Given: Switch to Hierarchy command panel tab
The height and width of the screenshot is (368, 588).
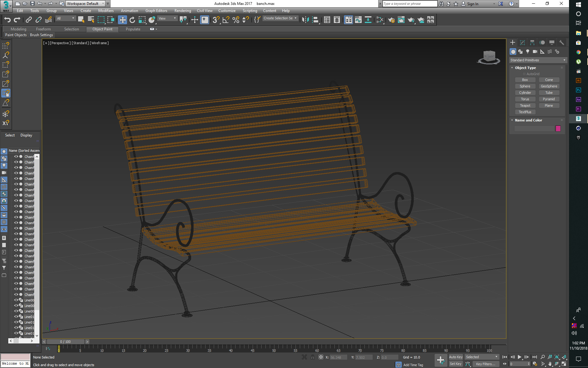Looking at the screenshot, I should tap(532, 43).
